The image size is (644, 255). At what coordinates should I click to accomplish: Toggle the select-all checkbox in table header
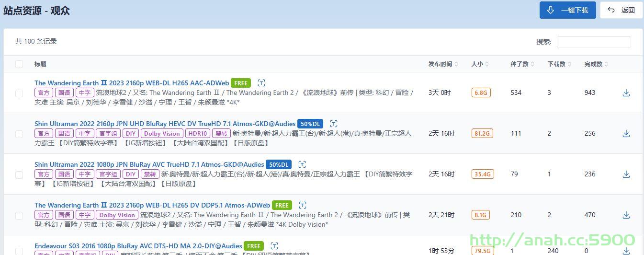[19, 64]
